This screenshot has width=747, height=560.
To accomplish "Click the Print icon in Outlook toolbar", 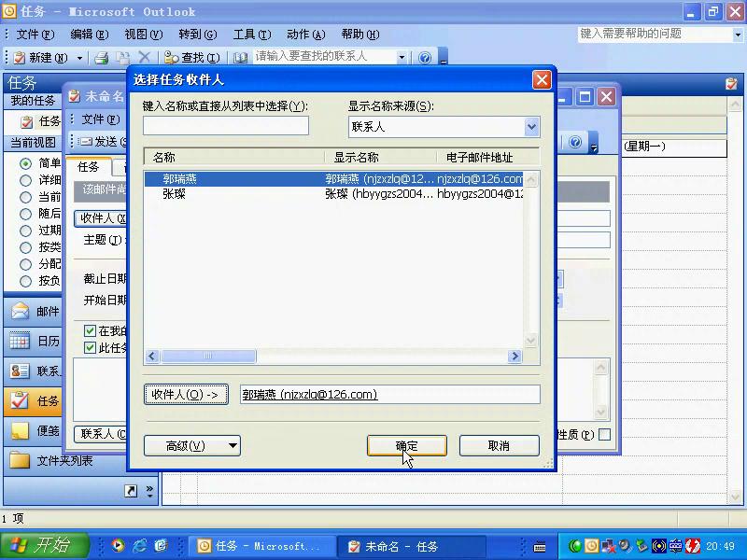I will coord(101,58).
